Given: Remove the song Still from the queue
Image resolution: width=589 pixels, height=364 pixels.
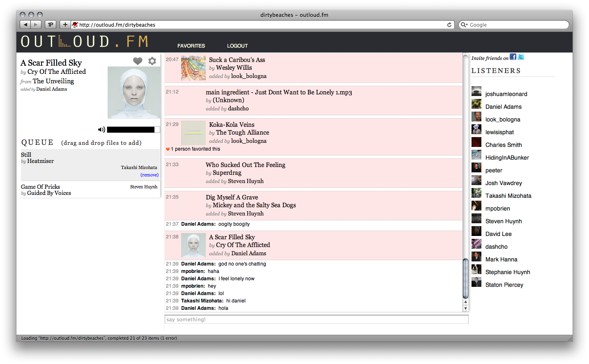Looking at the screenshot, I should pos(150,175).
